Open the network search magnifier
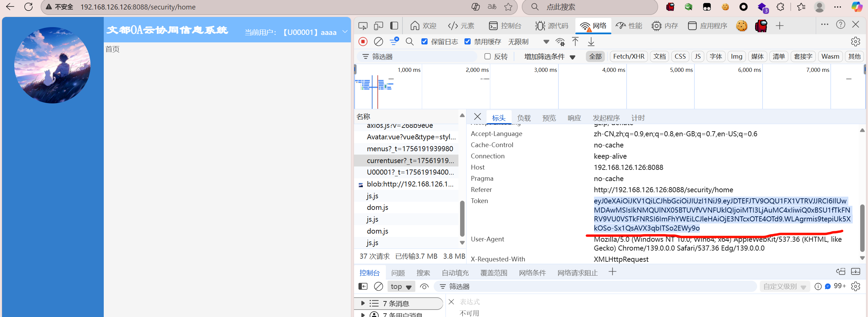 [410, 42]
